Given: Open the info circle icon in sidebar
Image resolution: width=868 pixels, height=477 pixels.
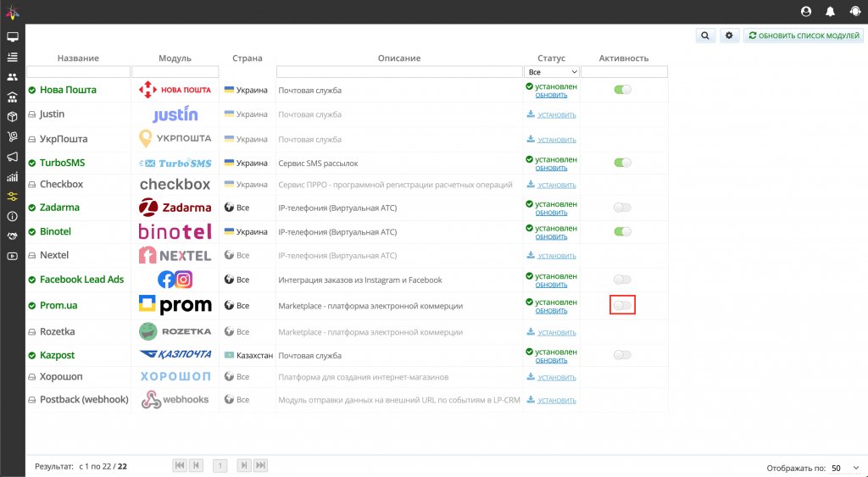Looking at the screenshot, I should [x=12, y=216].
